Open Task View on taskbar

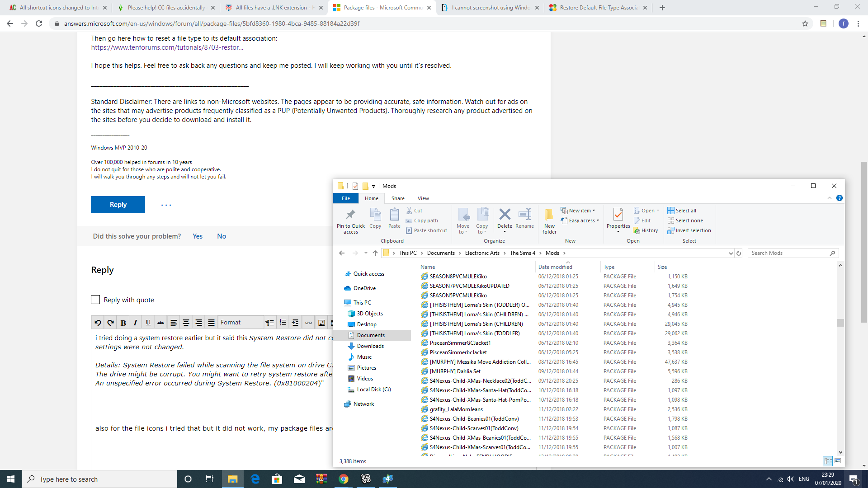pyautogui.click(x=210, y=479)
